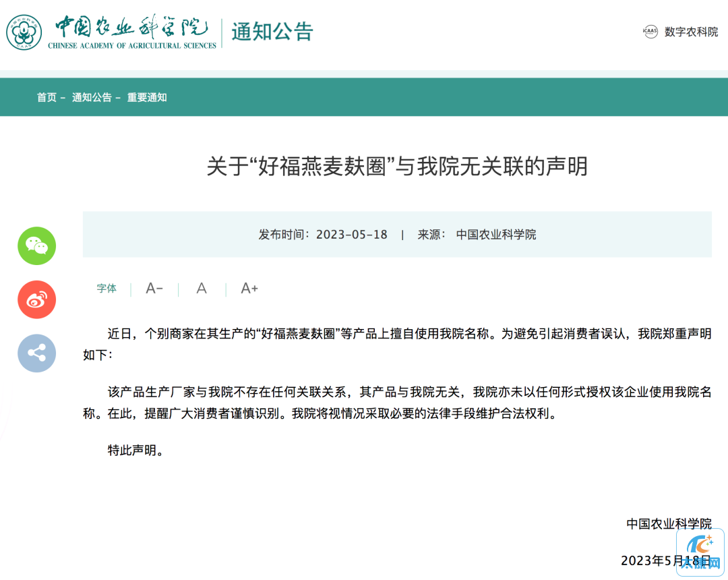Increase font size with A+
Screen dimensions: 728x580
click(249, 289)
